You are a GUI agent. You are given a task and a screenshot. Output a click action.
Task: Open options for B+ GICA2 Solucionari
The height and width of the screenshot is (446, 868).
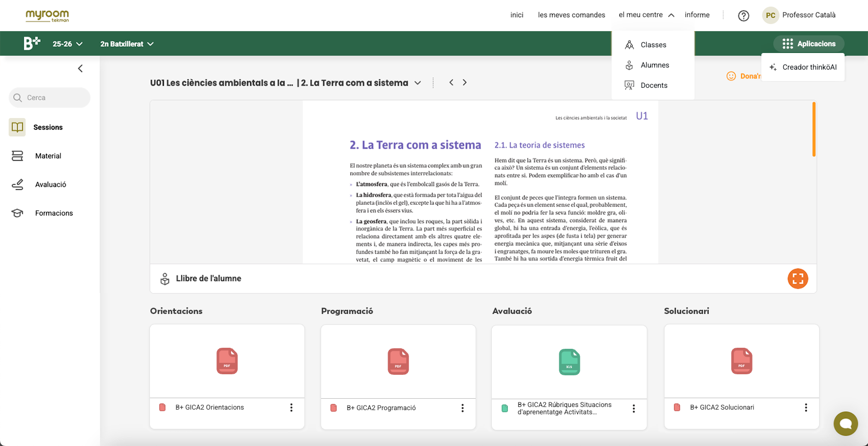click(x=806, y=408)
